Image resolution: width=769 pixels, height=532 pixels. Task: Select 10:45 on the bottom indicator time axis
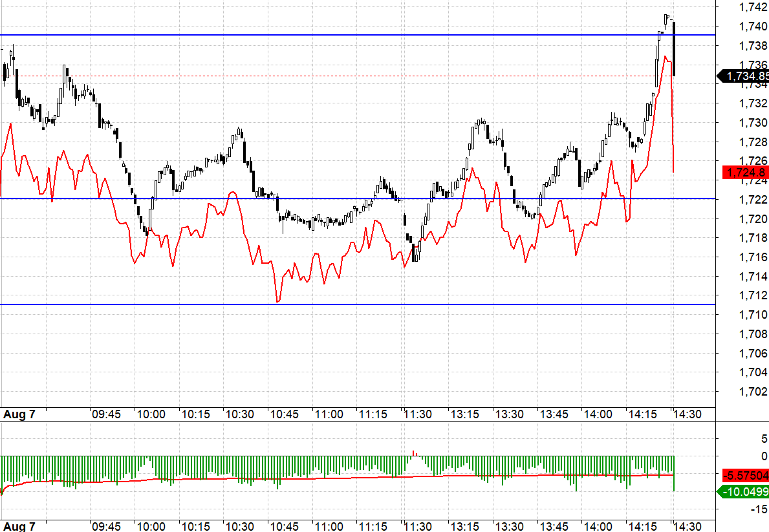285,526
